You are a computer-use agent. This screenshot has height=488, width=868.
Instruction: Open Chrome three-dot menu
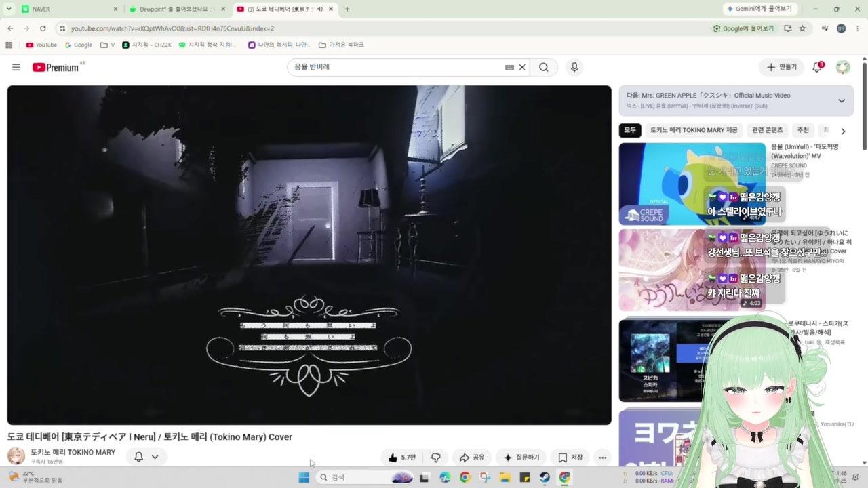pos(857,28)
